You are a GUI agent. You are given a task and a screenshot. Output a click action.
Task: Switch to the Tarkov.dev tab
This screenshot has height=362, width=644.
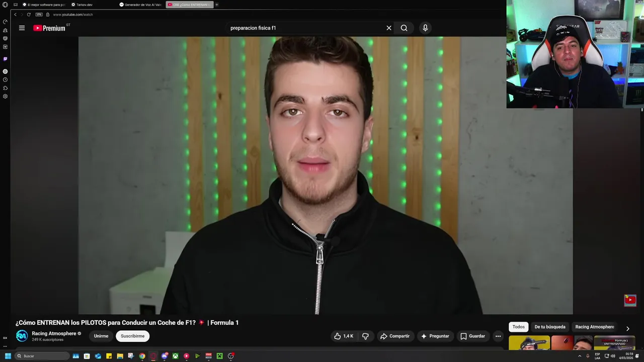(82, 5)
